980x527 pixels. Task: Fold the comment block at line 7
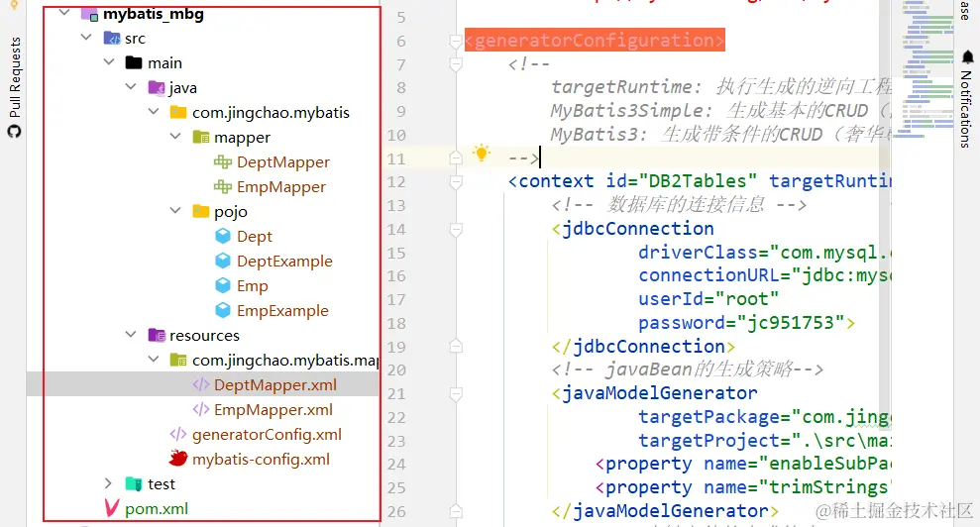456,64
